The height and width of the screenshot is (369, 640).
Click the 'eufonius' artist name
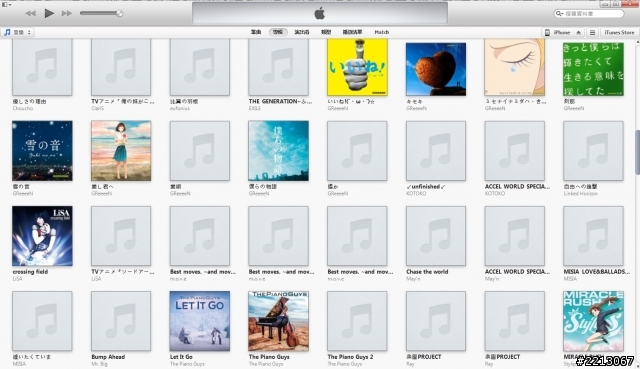pos(180,108)
